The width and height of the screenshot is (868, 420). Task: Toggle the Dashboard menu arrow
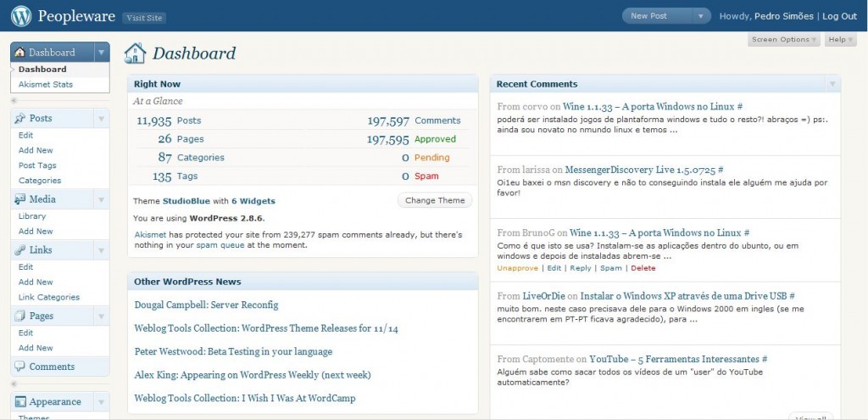[x=102, y=52]
